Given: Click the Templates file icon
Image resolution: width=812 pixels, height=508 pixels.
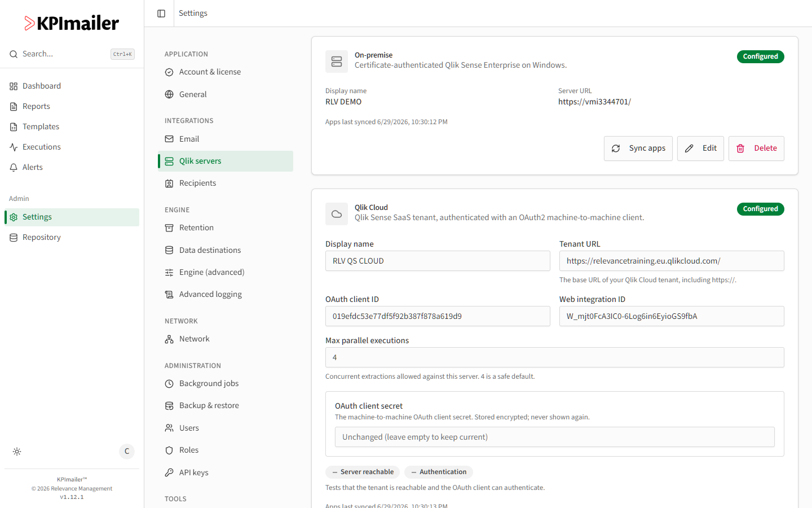Looking at the screenshot, I should [x=14, y=127].
